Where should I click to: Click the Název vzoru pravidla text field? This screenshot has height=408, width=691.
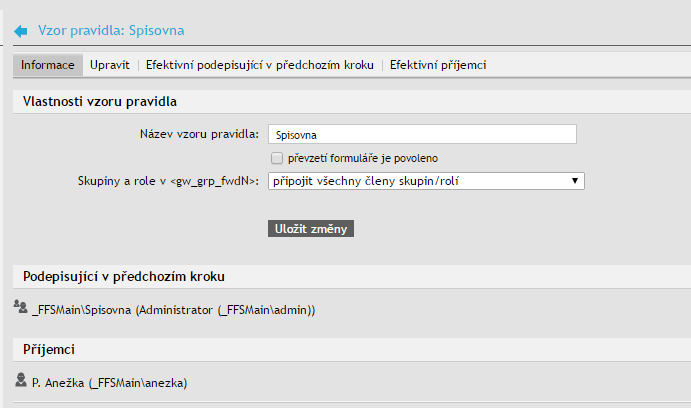tap(424, 134)
